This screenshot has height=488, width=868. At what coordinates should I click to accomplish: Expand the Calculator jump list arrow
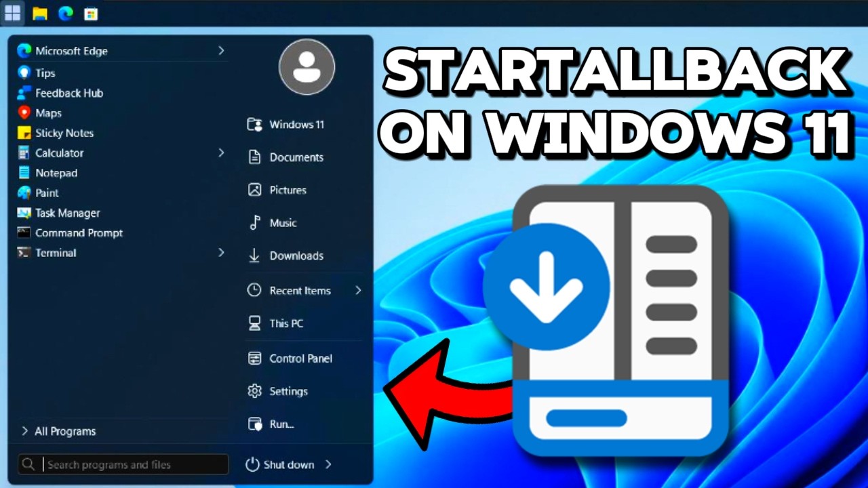[221, 152]
